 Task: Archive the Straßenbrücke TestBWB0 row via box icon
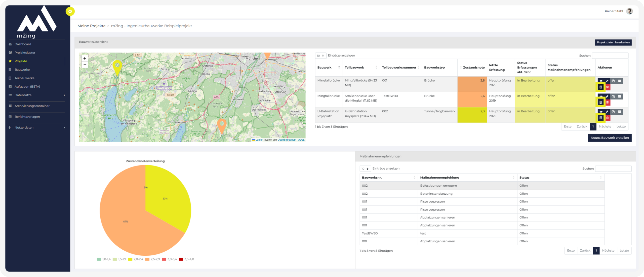click(619, 96)
